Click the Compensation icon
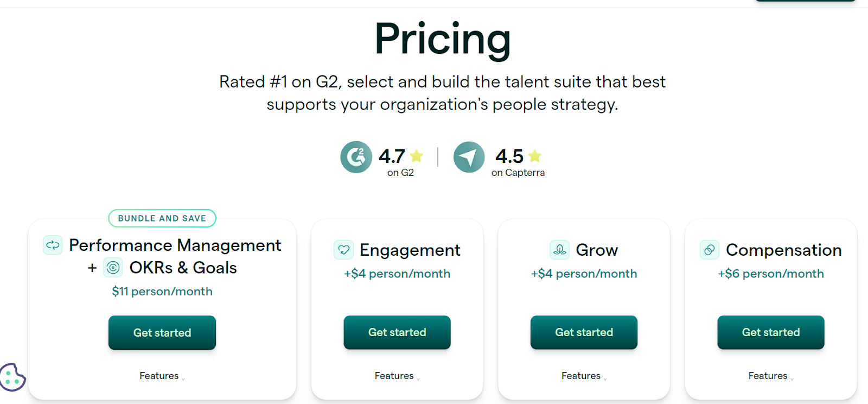 710,250
